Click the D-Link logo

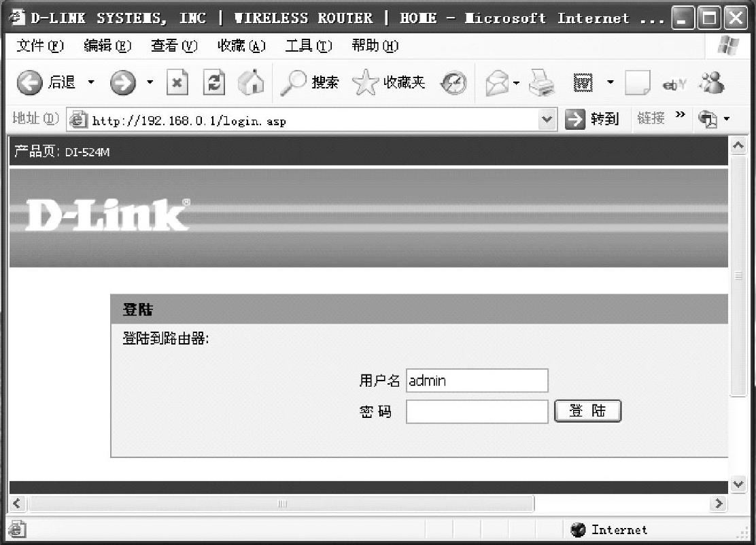point(107,215)
